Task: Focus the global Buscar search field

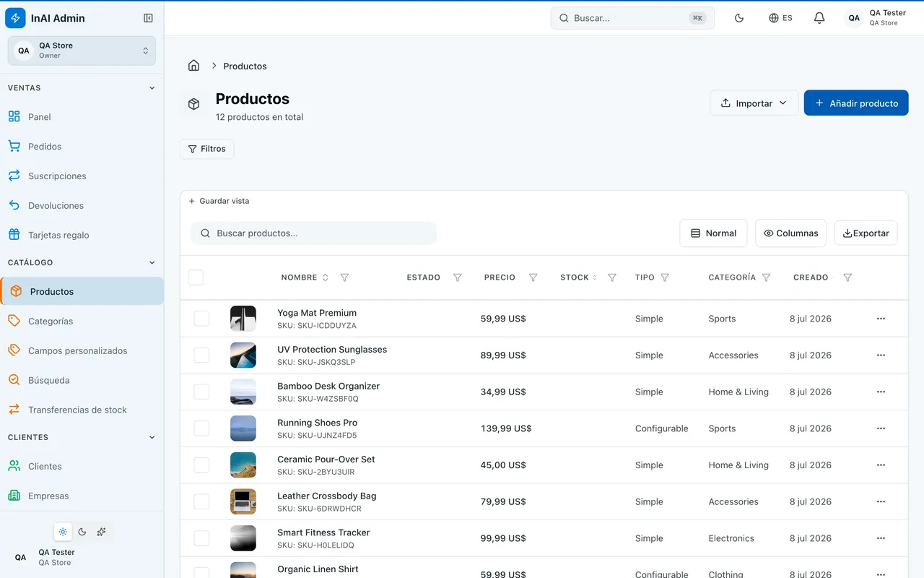Action: [x=632, y=18]
